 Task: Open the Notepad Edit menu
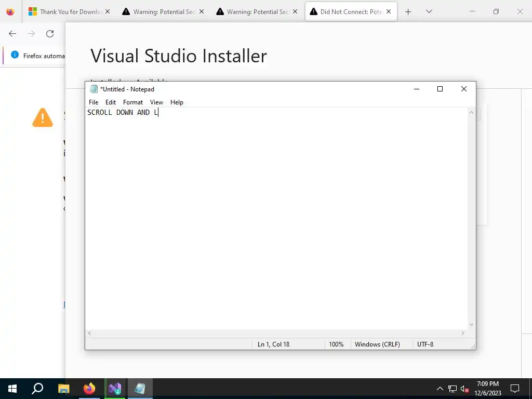tap(111, 102)
